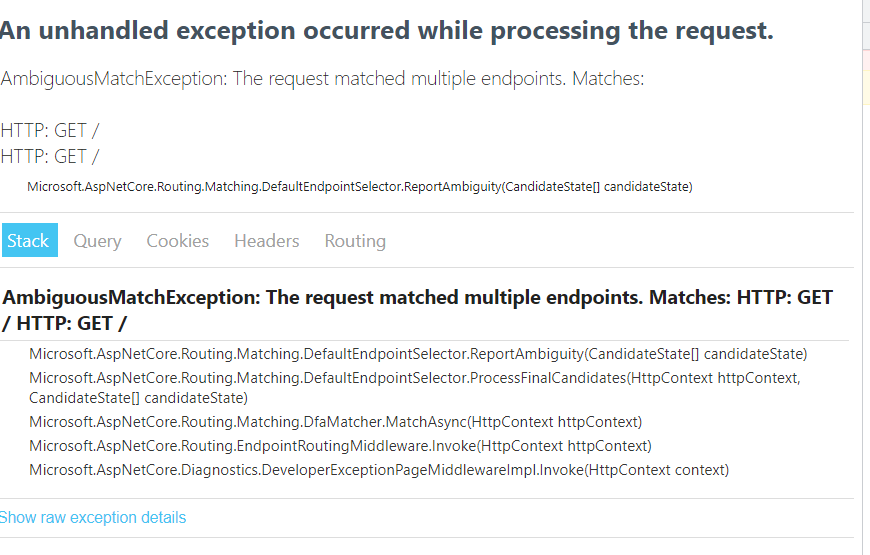
Task: Click the pink highlighted row at right edge
Action: pos(867,60)
